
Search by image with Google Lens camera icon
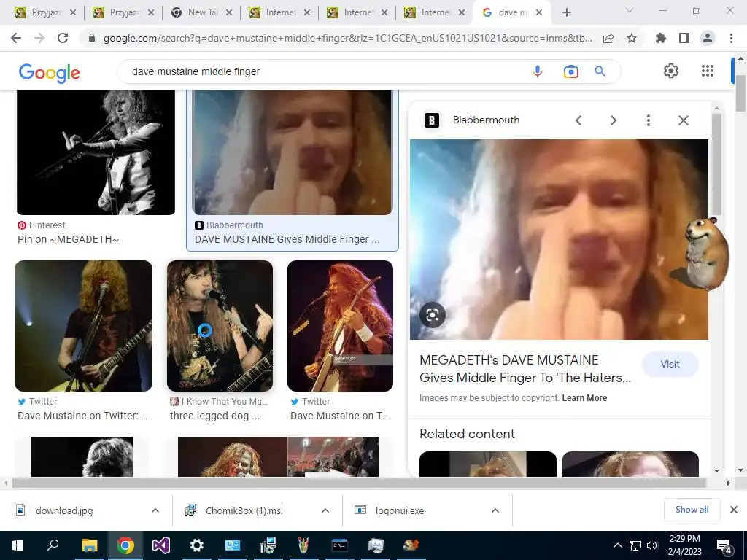coord(570,71)
